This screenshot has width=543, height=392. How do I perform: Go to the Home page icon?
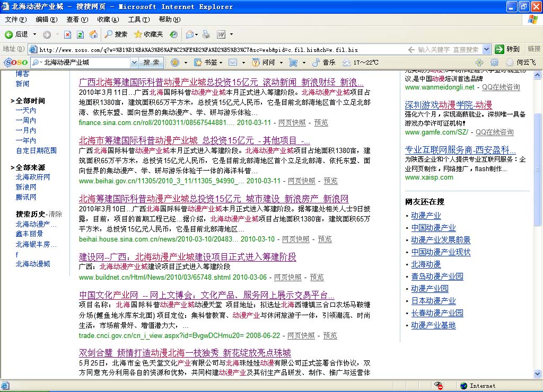click(93, 34)
